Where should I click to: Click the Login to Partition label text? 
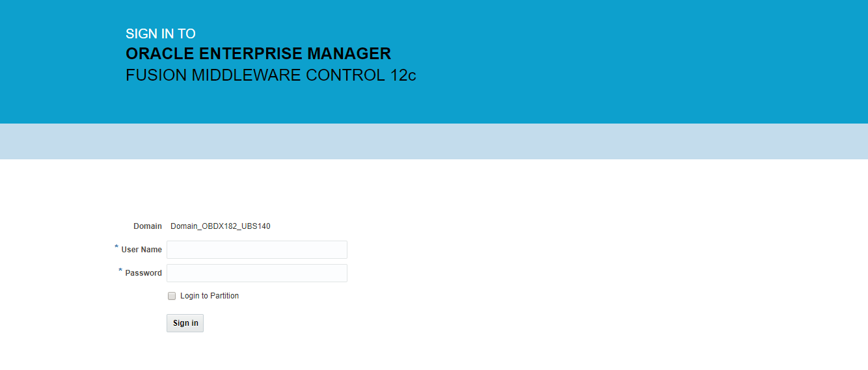[210, 296]
